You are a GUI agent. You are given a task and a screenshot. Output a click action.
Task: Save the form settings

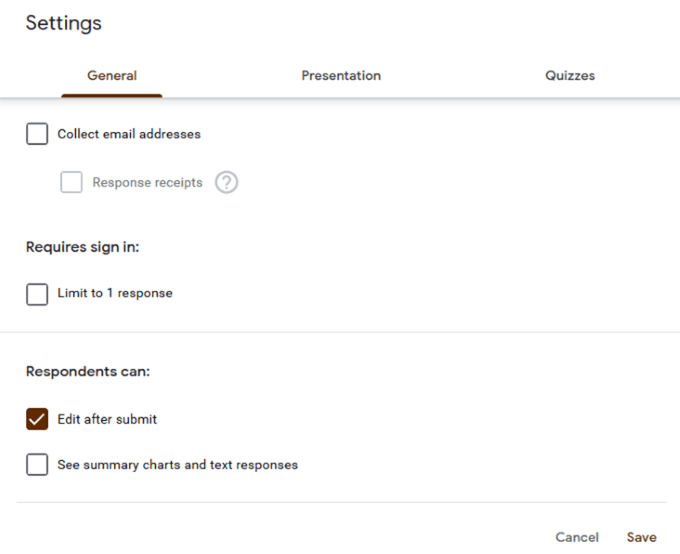click(641, 537)
